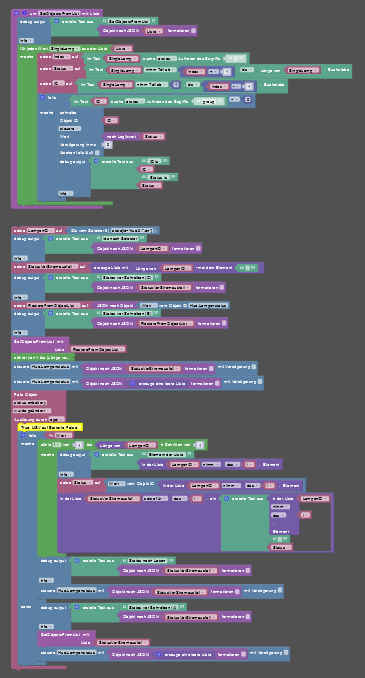
Task: Click Status variable after "nach Logikwert"
Action: point(154,137)
